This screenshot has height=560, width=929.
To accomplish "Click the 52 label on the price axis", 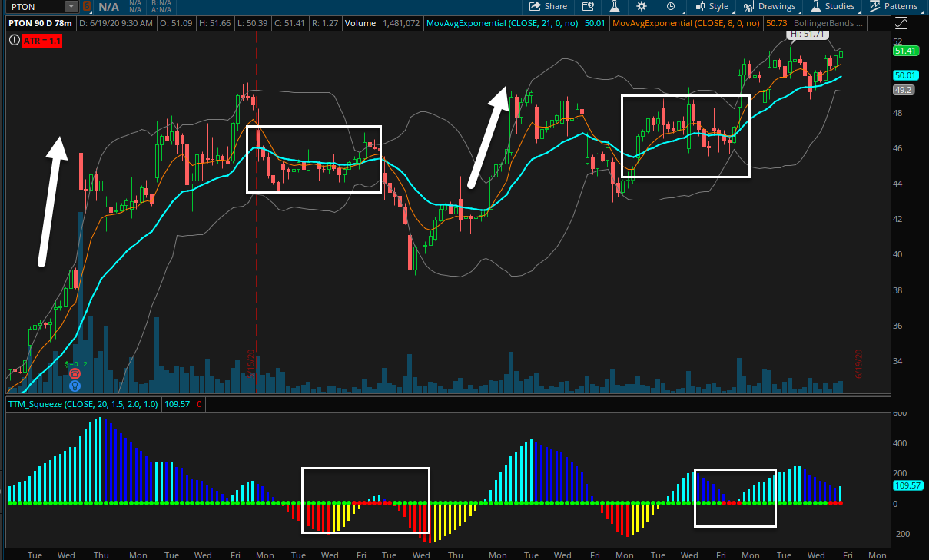I will (x=897, y=41).
